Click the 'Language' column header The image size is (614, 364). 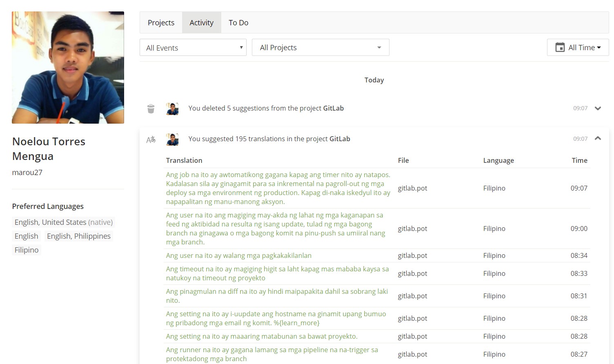(498, 160)
